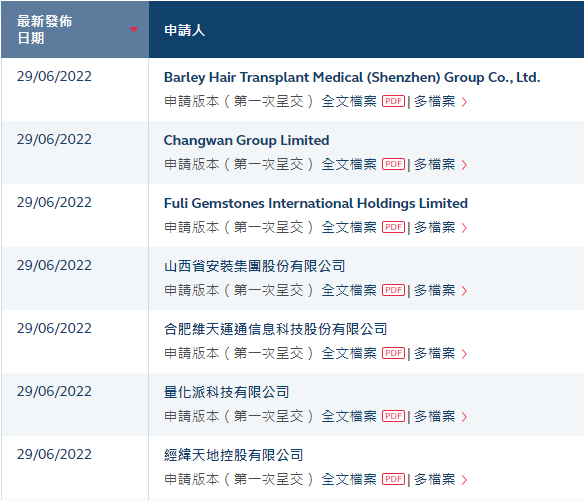
Task: Open PDF icon for Changwan Group Limited
Action: (x=393, y=164)
